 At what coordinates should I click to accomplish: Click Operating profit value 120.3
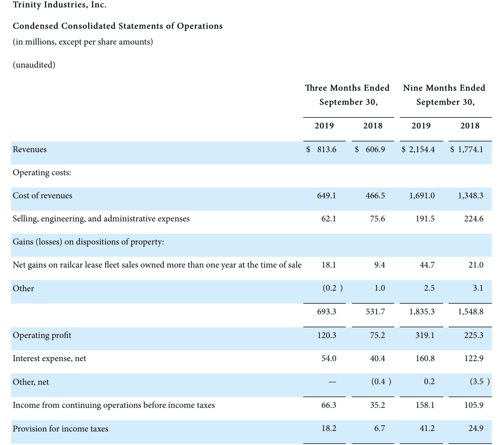tap(327, 335)
